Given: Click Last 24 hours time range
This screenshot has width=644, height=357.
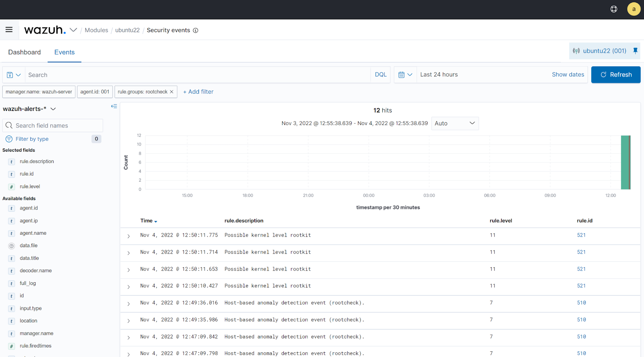Looking at the screenshot, I should coord(439,74).
